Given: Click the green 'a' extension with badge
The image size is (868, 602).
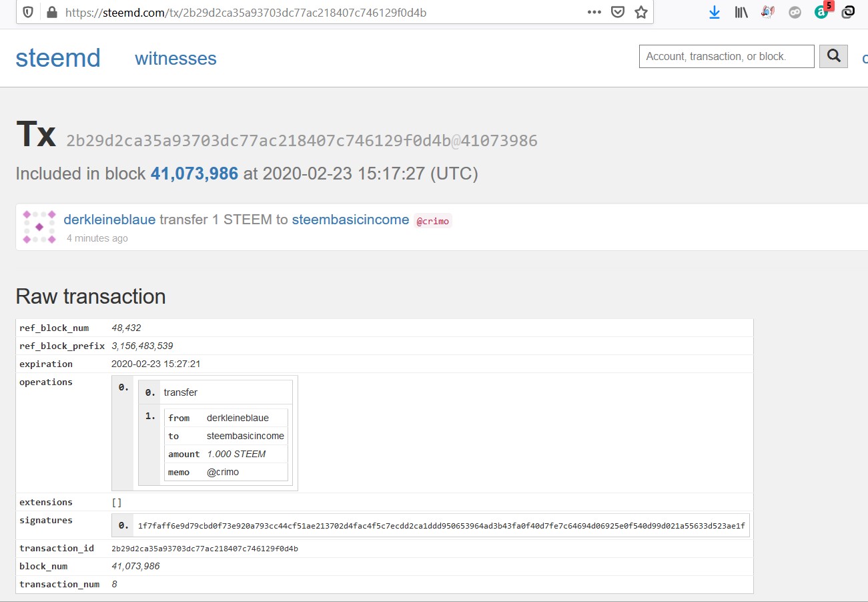Looking at the screenshot, I should [x=822, y=12].
